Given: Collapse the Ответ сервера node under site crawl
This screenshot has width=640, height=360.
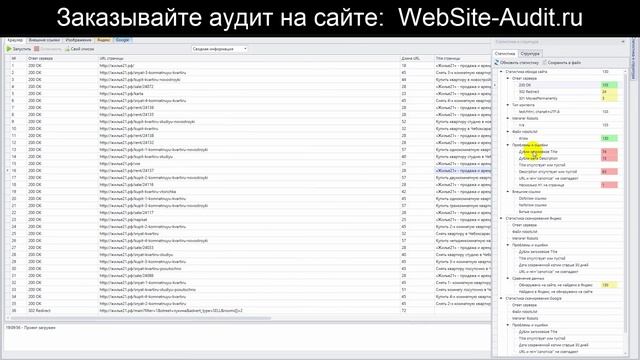Looking at the screenshot, I should 508,78.
